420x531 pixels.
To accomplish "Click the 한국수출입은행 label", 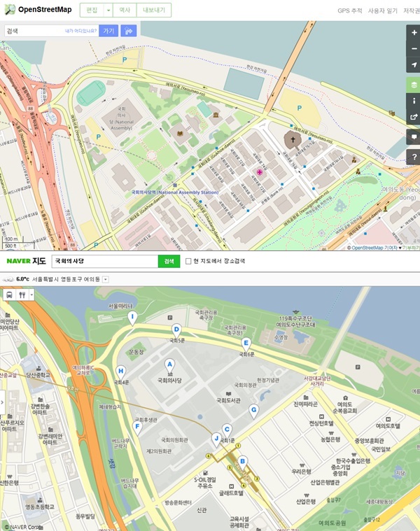I will [353, 461].
